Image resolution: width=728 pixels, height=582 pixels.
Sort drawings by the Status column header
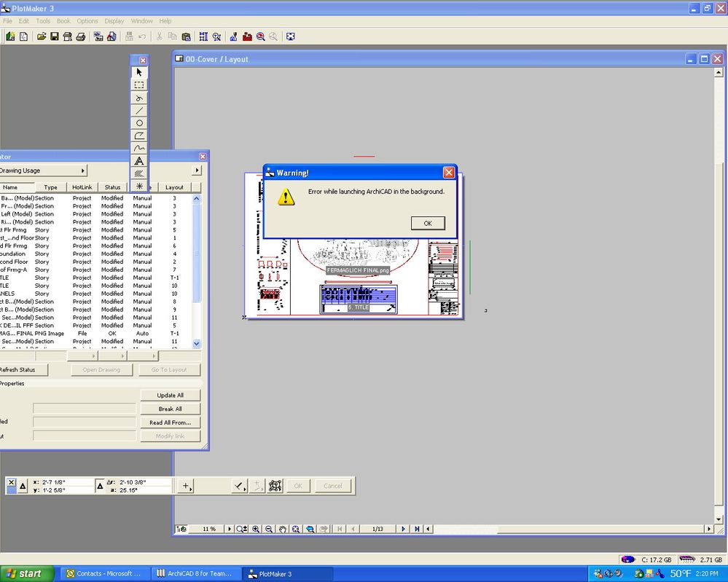point(112,187)
